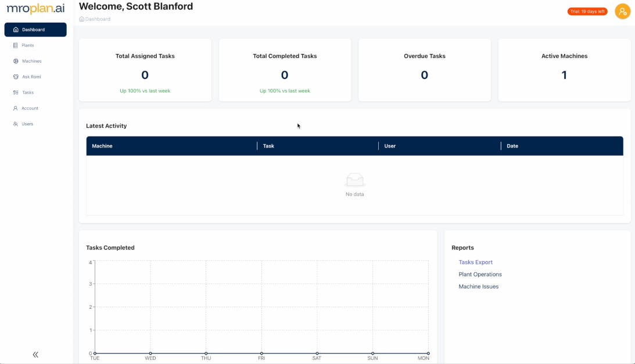
Task: Click the Machine column header
Action: tap(172, 146)
